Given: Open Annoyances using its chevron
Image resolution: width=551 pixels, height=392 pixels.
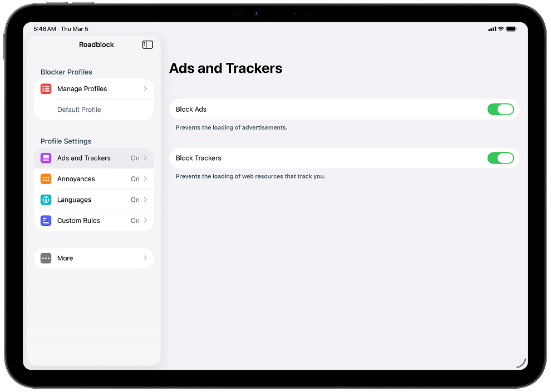Looking at the screenshot, I should 145,178.
